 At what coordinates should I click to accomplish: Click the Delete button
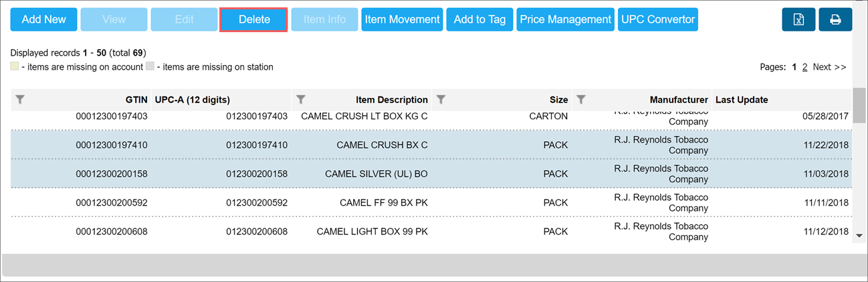click(254, 19)
